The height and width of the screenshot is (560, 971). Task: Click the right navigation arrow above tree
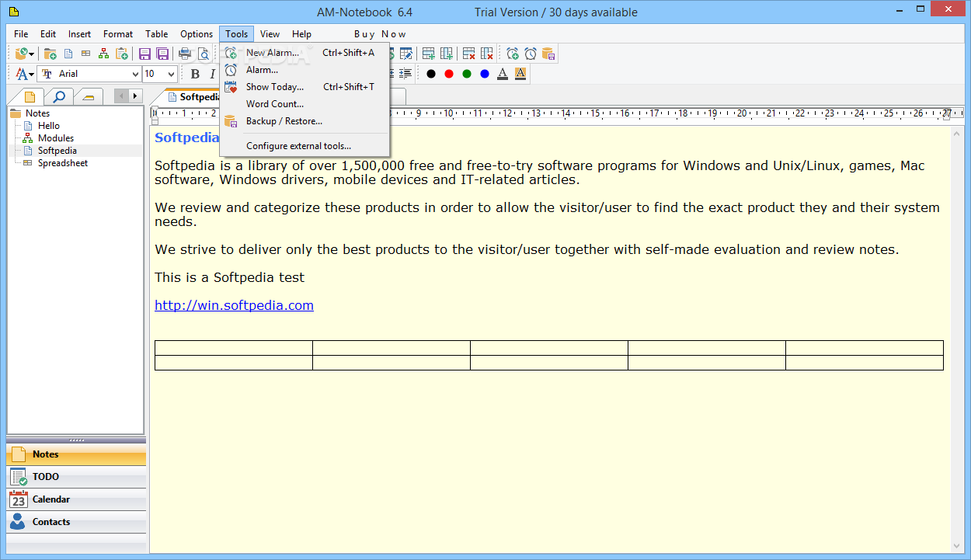(136, 96)
